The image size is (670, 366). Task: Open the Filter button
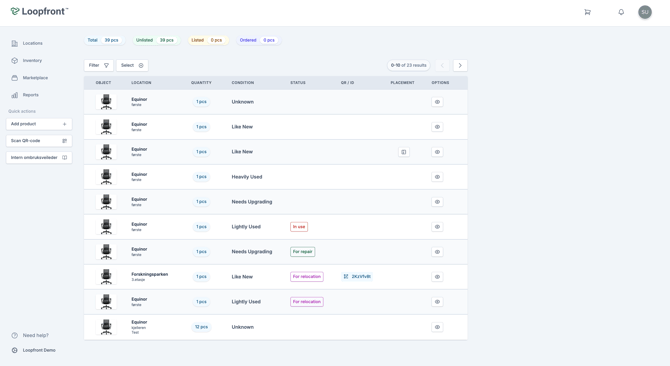point(99,65)
